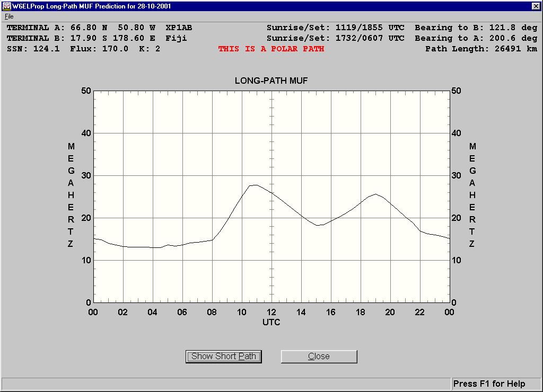This screenshot has width=543, height=392.
Task: Click the TERMINAL A coordinates line
Action: pos(99,28)
